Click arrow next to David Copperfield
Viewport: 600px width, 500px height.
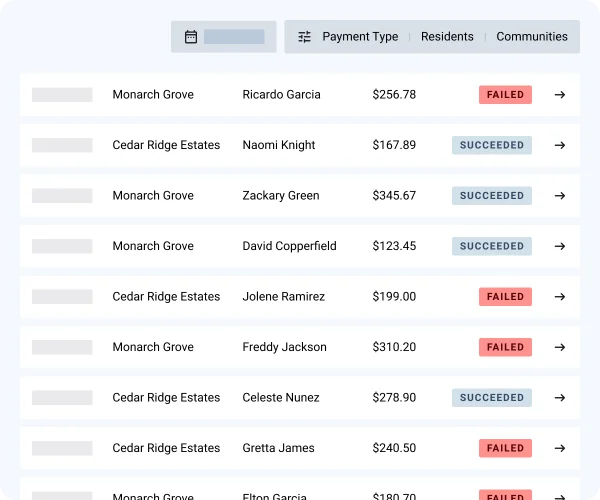[x=560, y=246]
